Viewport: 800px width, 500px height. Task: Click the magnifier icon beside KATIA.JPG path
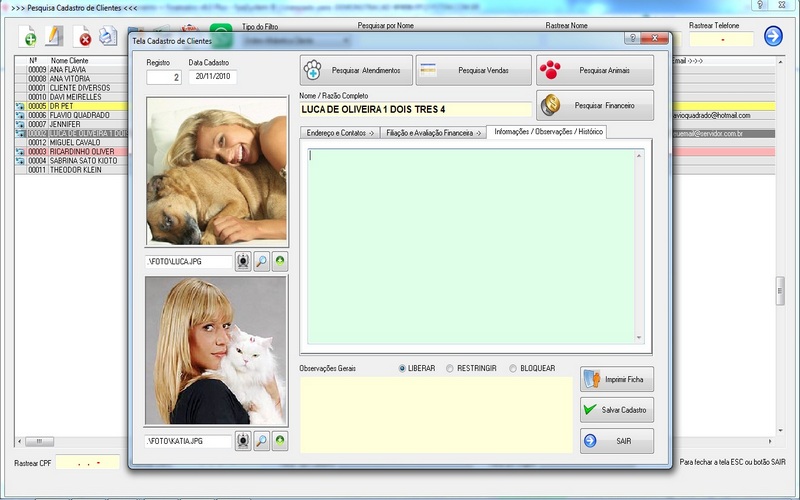pyautogui.click(x=262, y=441)
